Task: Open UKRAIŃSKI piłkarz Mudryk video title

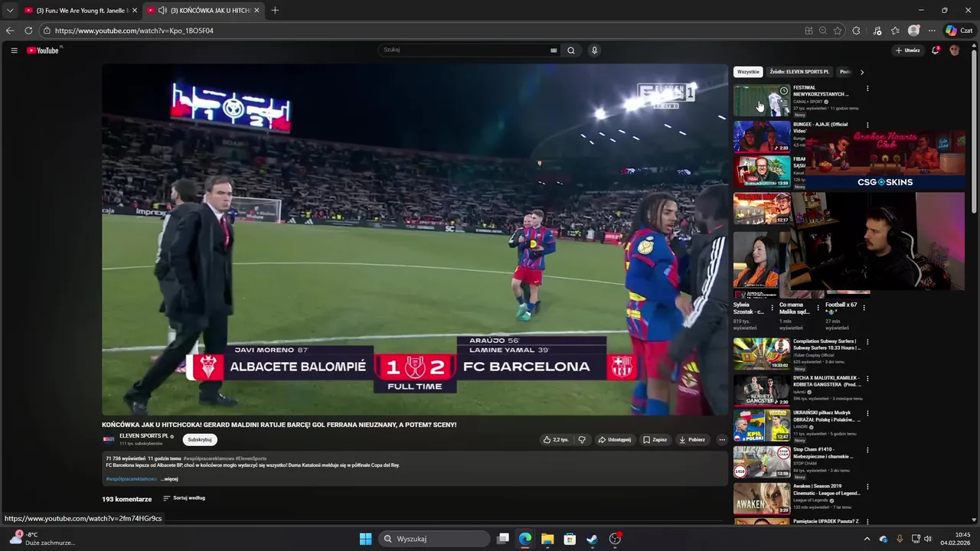Action: [x=826, y=416]
